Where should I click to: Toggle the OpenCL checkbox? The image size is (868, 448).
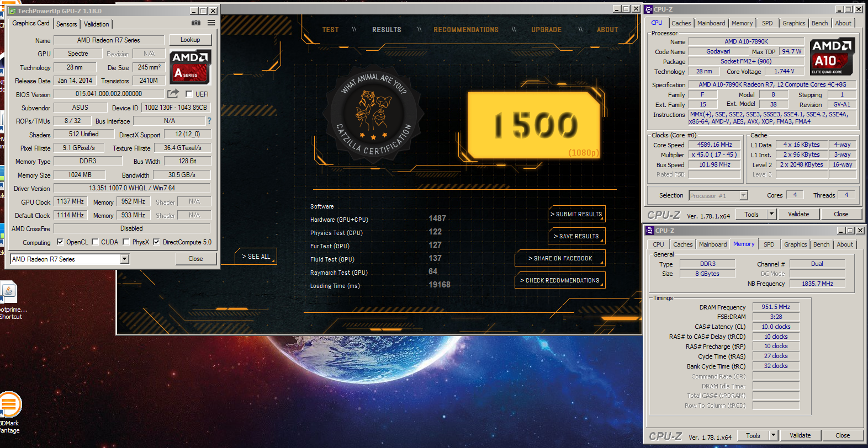(x=60, y=242)
